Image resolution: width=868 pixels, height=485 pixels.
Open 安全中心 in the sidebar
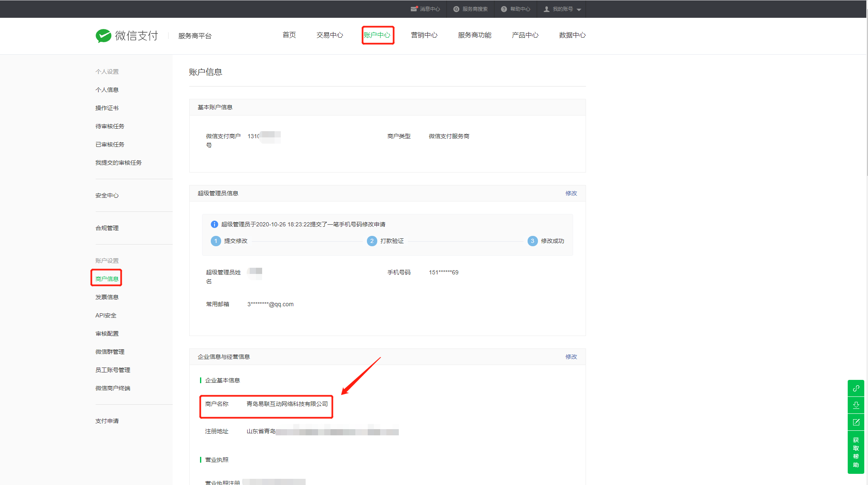pos(107,195)
